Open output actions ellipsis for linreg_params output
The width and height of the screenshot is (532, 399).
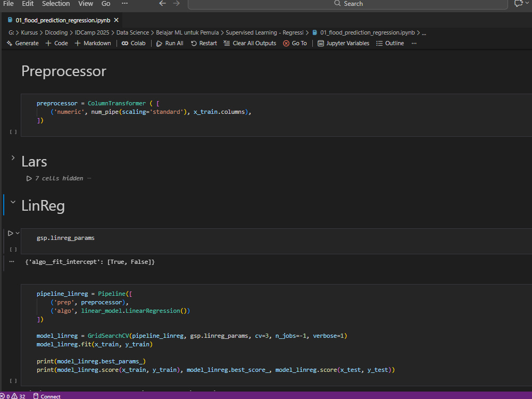tap(12, 262)
